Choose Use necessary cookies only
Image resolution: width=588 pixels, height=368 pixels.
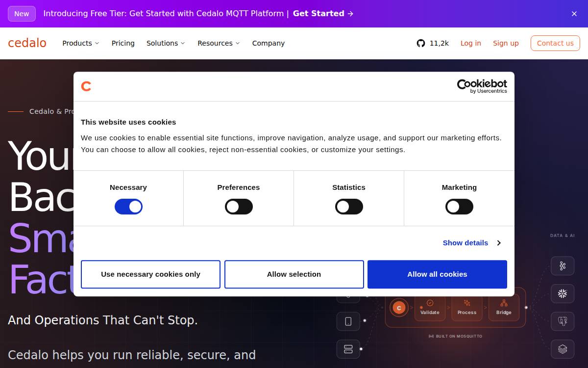(150, 274)
